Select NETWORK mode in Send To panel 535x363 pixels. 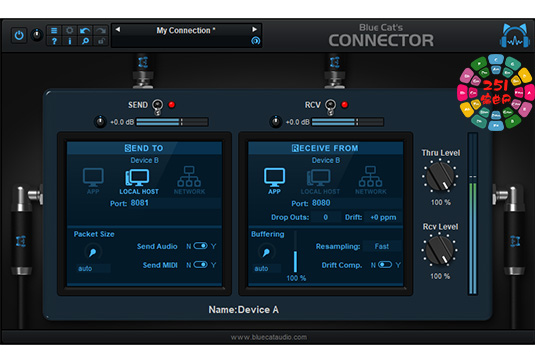point(189,180)
